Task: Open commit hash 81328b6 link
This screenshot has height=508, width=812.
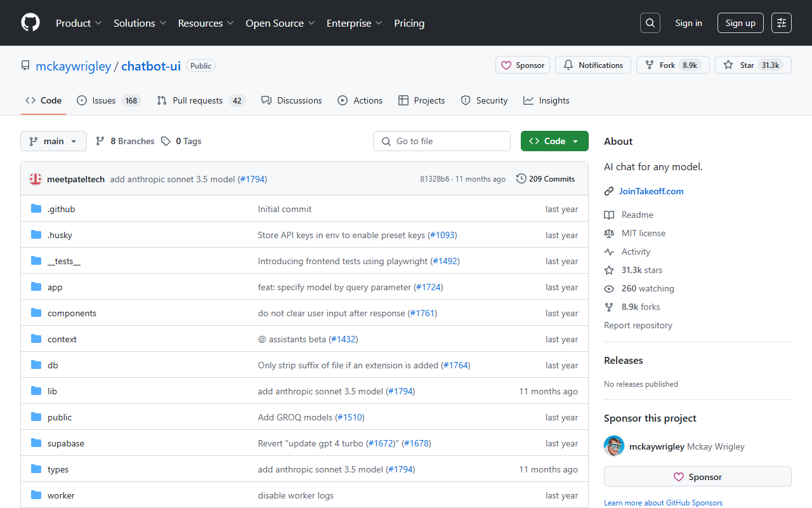Action: click(435, 179)
